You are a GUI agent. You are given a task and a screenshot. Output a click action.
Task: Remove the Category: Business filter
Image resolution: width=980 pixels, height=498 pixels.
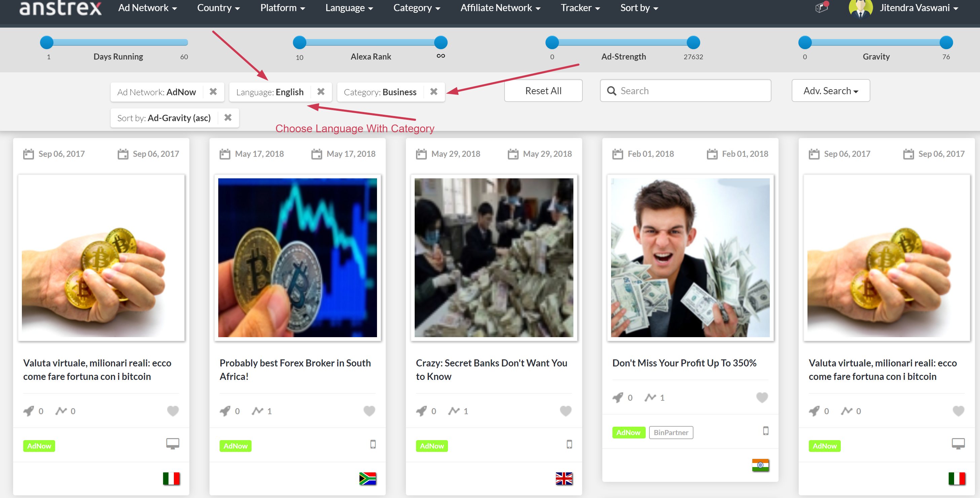pyautogui.click(x=433, y=92)
